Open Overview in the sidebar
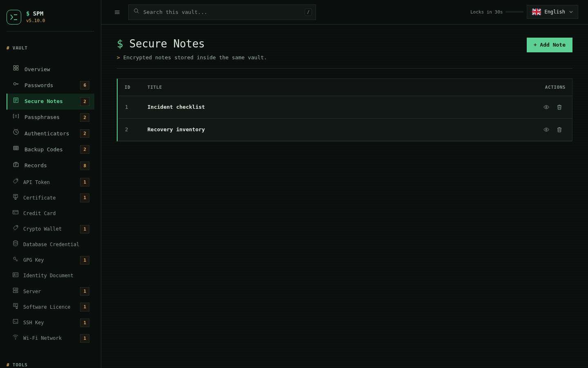 tap(51, 69)
